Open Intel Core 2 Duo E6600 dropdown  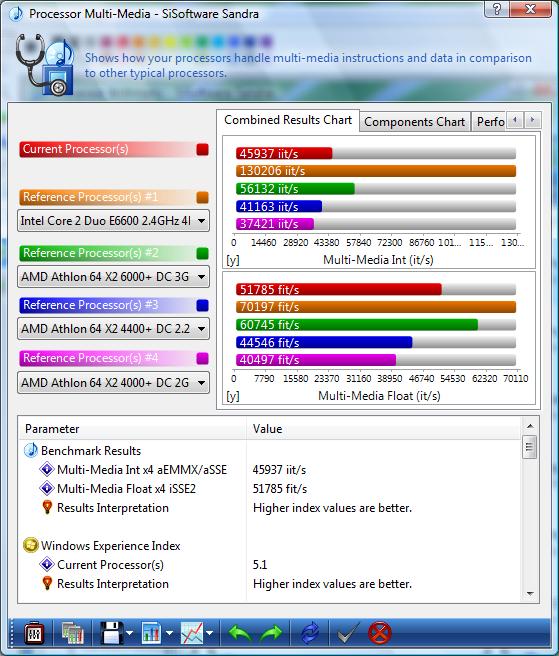[113, 220]
